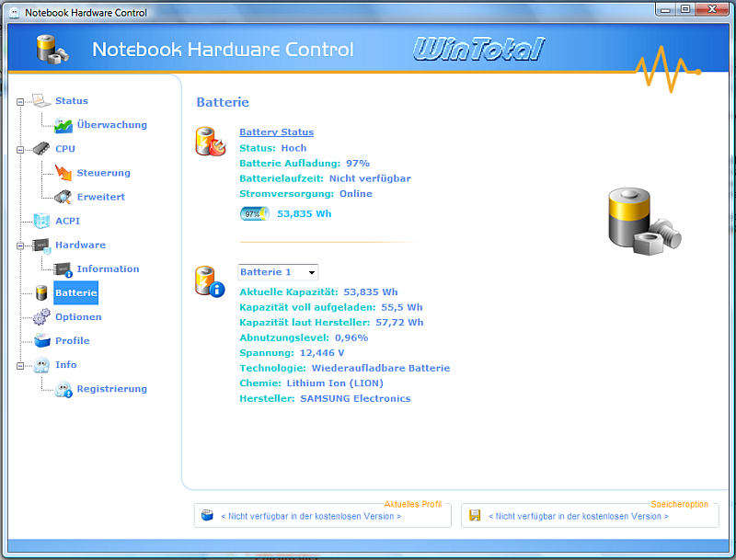Click Stromversorgung: Online text
Viewport: 736px width, 560px height.
click(305, 194)
